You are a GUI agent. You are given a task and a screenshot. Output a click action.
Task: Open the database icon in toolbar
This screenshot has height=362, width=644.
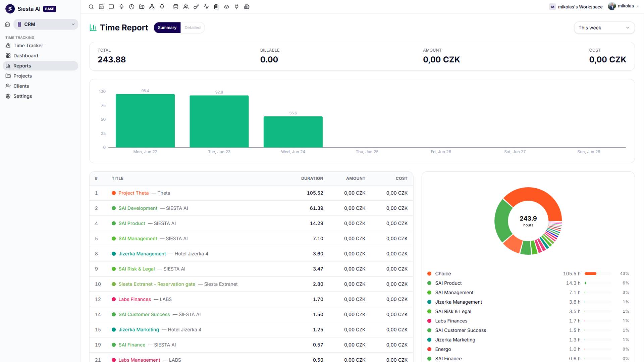(176, 7)
